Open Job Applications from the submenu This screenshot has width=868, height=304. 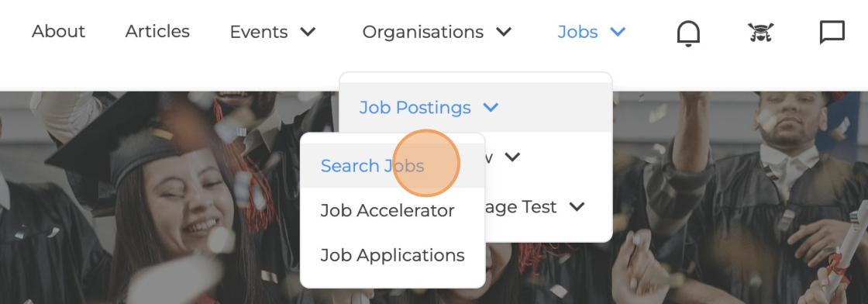point(392,255)
